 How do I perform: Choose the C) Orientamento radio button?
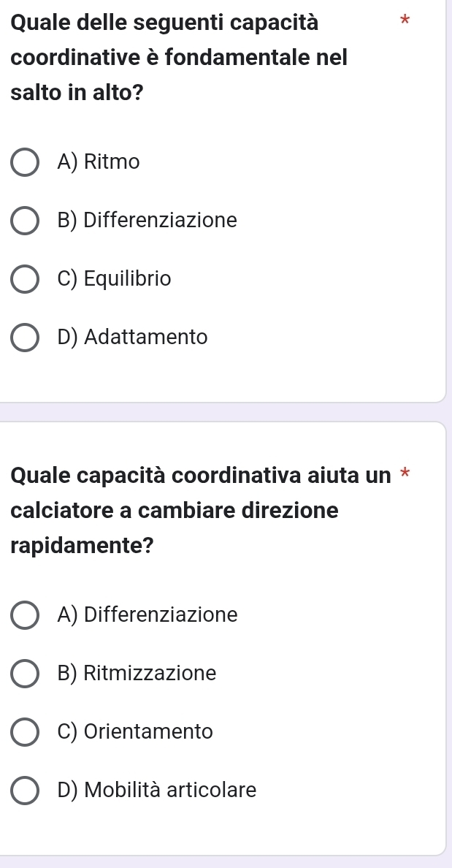coord(25,732)
